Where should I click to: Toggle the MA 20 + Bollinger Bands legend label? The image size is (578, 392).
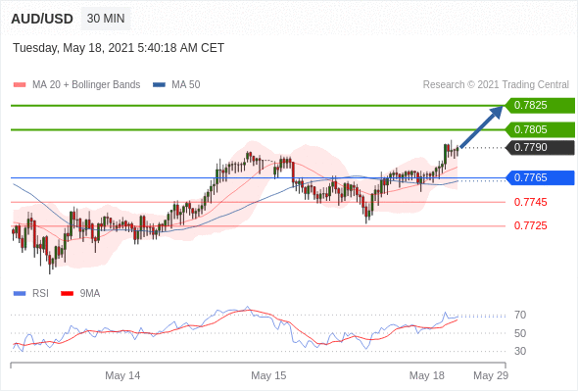(x=86, y=85)
